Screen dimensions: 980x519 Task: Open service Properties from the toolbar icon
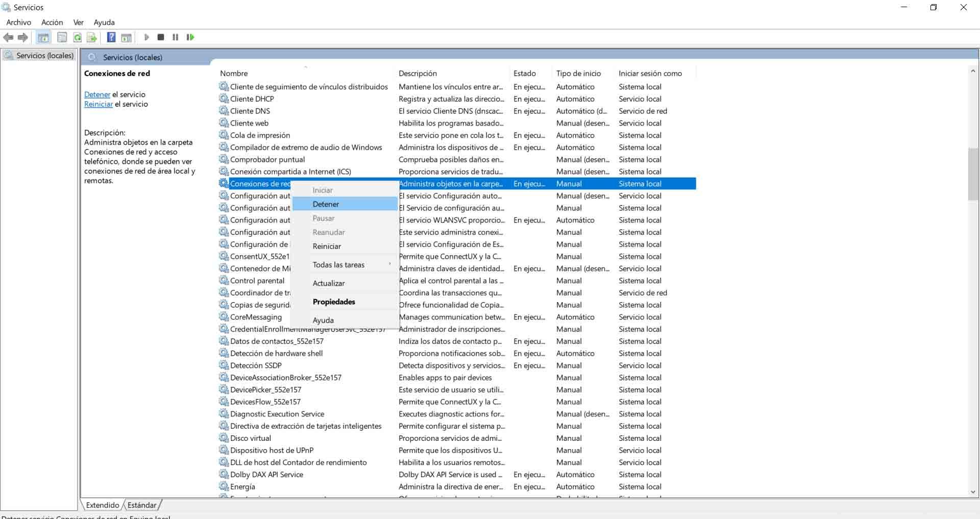[x=62, y=37]
